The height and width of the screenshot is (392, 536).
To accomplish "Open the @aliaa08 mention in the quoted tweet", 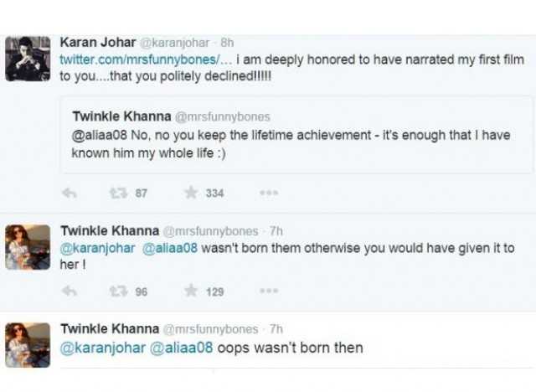I will pos(101,135).
